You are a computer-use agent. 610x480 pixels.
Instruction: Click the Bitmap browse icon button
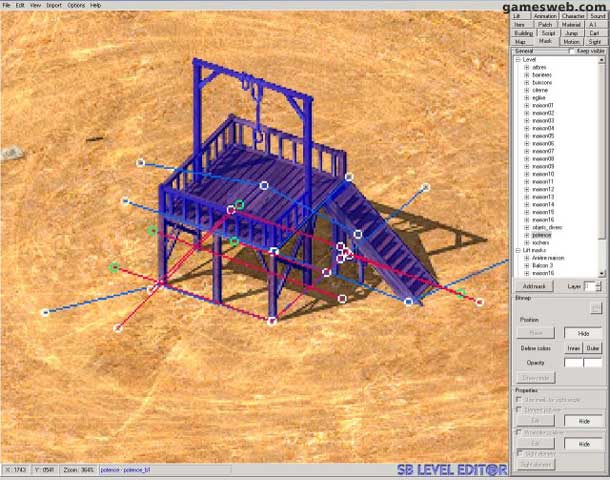coord(596,308)
